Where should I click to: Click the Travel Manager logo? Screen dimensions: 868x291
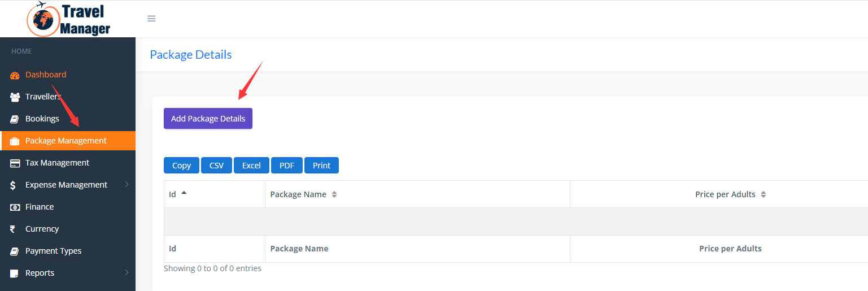click(68, 19)
